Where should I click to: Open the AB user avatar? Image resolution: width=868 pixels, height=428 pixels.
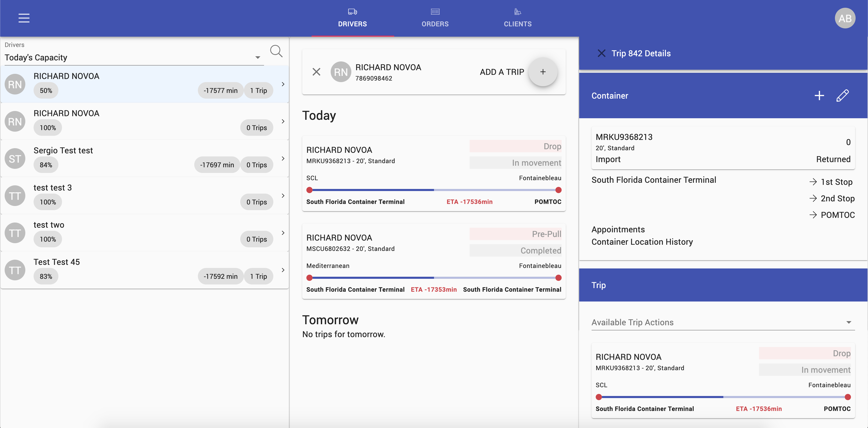pos(845,18)
